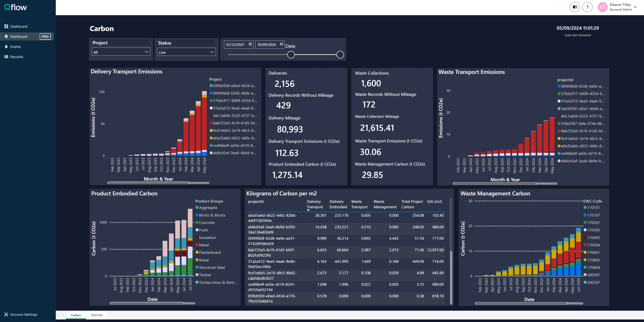Open the calendar picker for start date 01/12/2021
The height and width of the screenshot is (322, 644).
click(x=250, y=44)
